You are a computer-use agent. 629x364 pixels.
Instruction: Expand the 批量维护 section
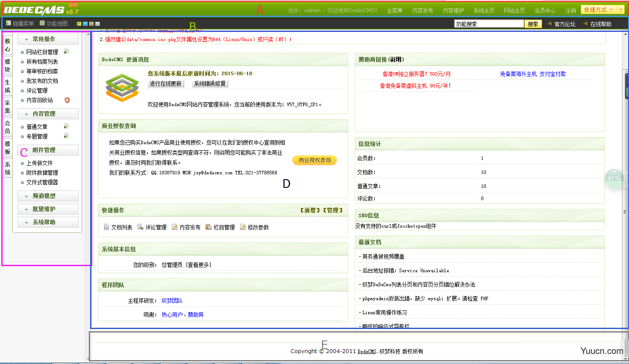tap(48, 209)
